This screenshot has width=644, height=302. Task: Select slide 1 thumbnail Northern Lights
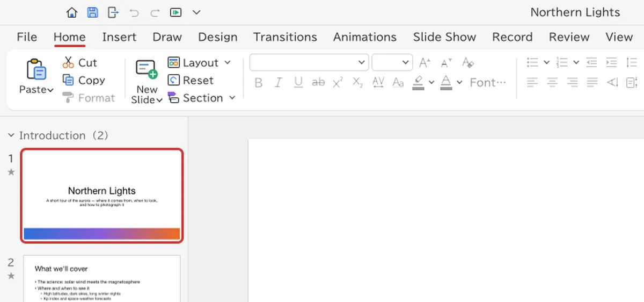pos(102,196)
